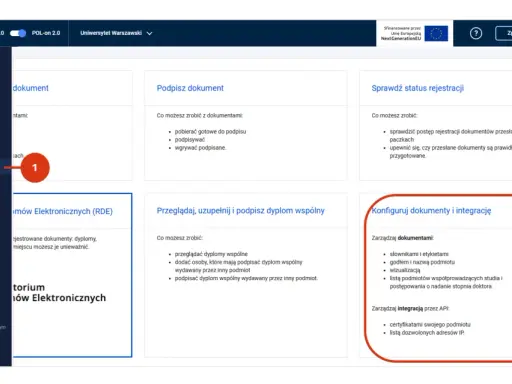Click the 'wizualizacją' bullet
This screenshot has width=512, height=384.
point(405,270)
